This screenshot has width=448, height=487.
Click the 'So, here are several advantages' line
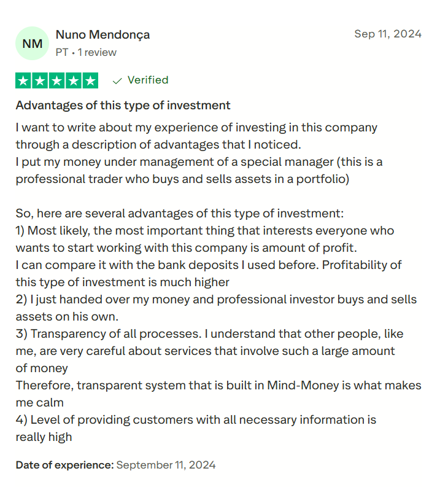(x=180, y=214)
